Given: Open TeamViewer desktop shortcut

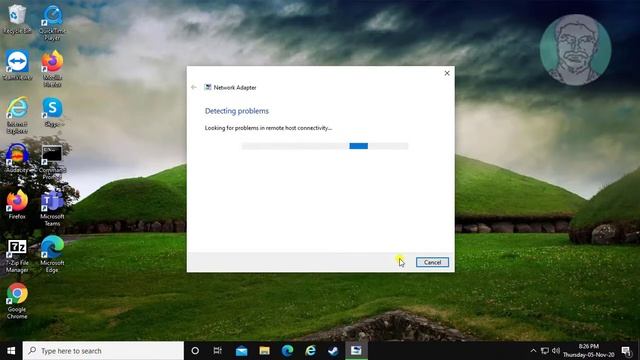Looking at the screenshot, I should pyautogui.click(x=17, y=65).
